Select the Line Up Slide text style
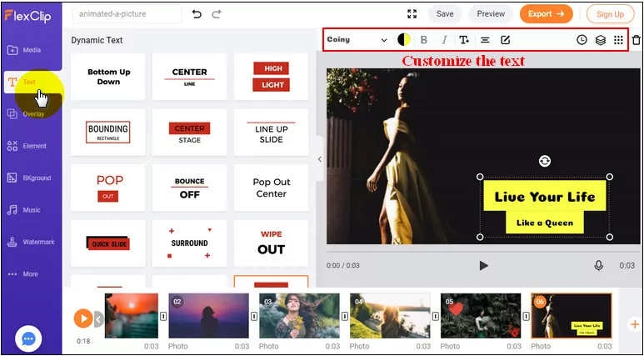644x356 pixels. tap(271, 133)
